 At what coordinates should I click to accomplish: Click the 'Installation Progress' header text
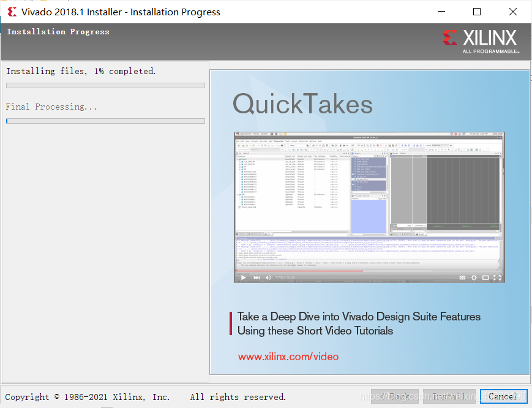[x=58, y=32]
